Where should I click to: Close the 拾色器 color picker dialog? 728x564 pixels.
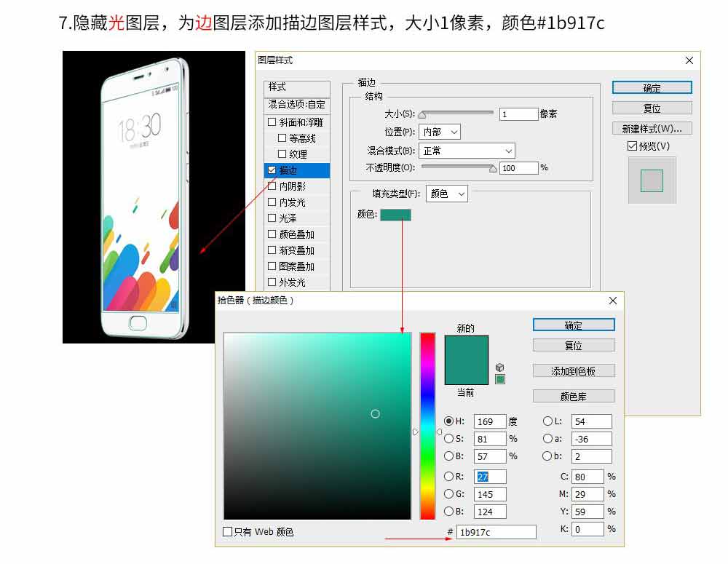pyautogui.click(x=613, y=301)
